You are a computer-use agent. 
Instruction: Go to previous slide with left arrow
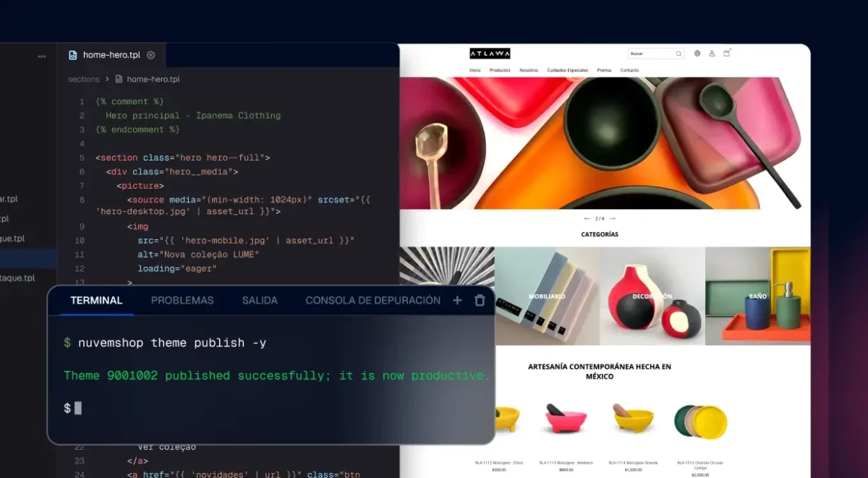tap(587, 218)
